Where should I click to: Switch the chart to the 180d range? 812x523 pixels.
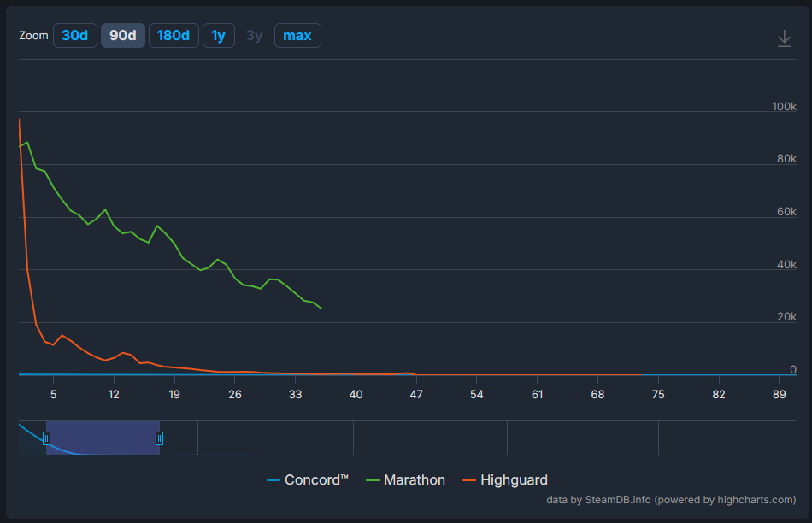point(174,36)
